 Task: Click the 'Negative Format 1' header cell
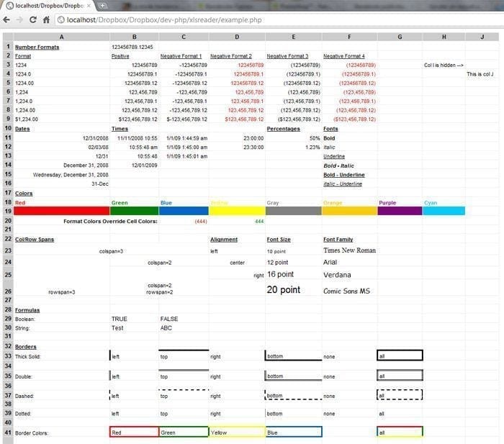[x=181, y=56]
